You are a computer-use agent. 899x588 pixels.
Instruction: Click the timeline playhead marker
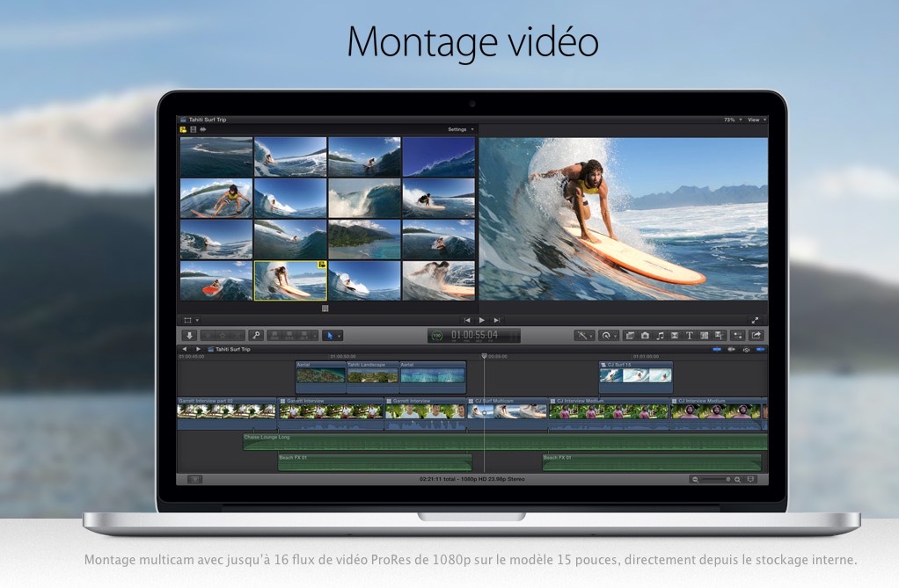pyautogui.click(x=484, y=356)
